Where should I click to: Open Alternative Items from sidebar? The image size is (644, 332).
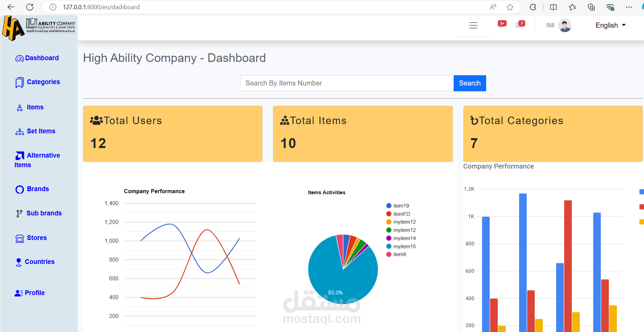click(37, 160)
